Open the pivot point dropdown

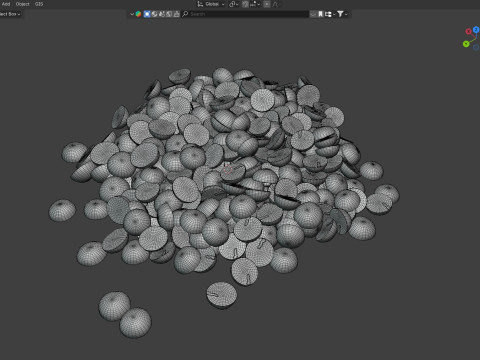233,4
